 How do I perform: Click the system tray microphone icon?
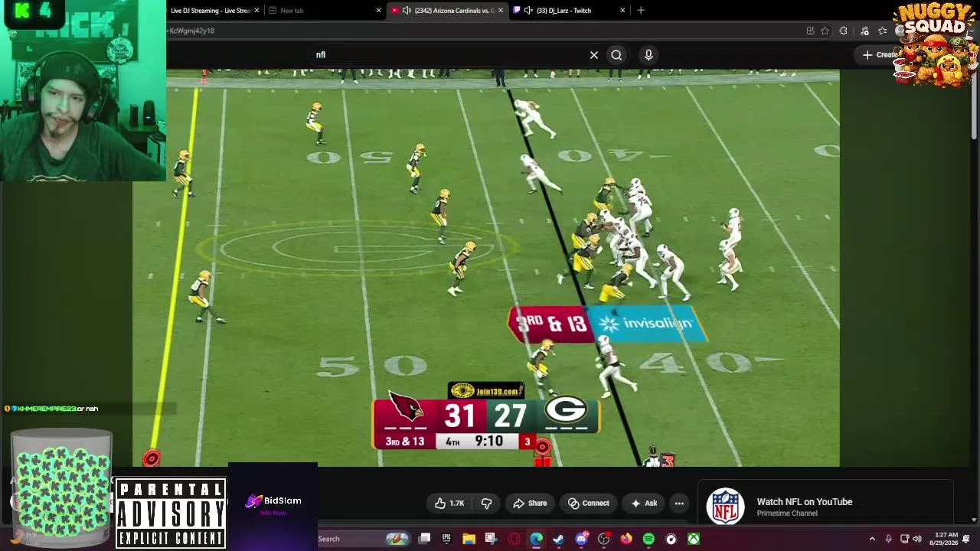pos(888,539)
